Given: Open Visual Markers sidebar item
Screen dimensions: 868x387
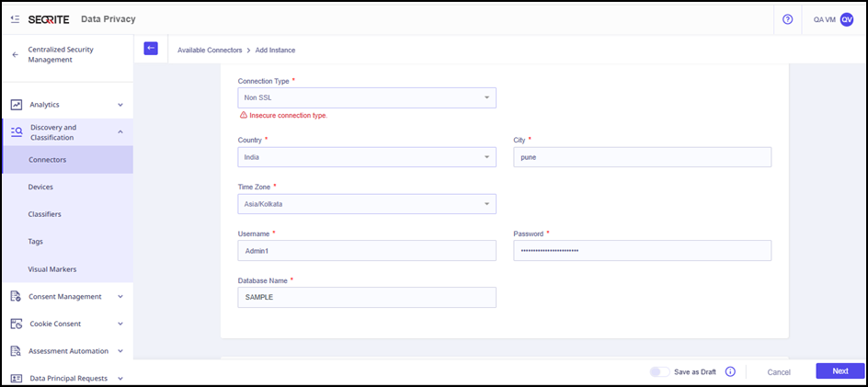Looking at the screenshot, I should click(x=52, y=269).
